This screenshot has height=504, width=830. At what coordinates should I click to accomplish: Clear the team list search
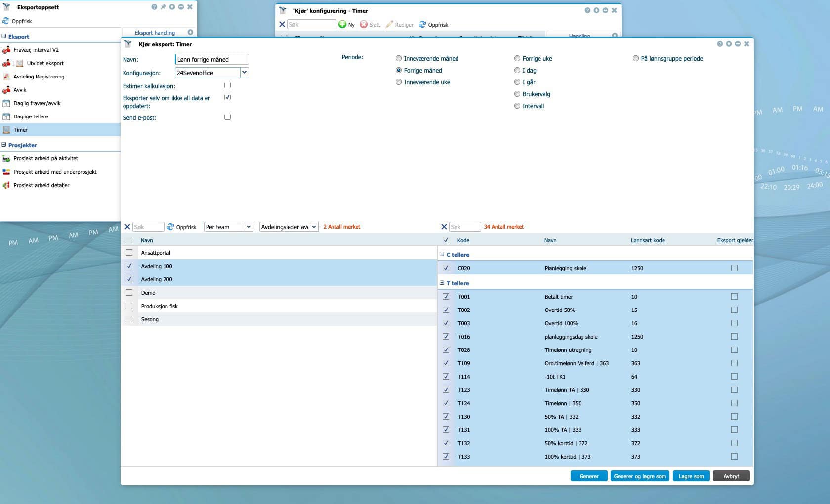pyautogui.click(x=127, y=227)
